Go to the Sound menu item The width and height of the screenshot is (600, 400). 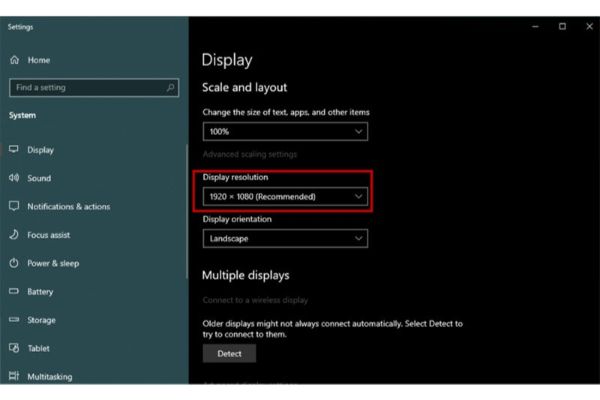click(39, 178)
